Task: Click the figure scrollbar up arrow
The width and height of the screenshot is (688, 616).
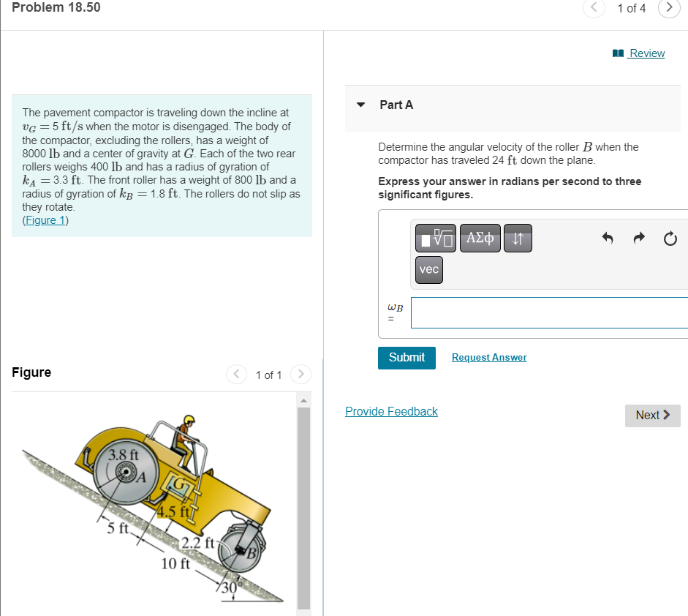Action: (303, 400)
